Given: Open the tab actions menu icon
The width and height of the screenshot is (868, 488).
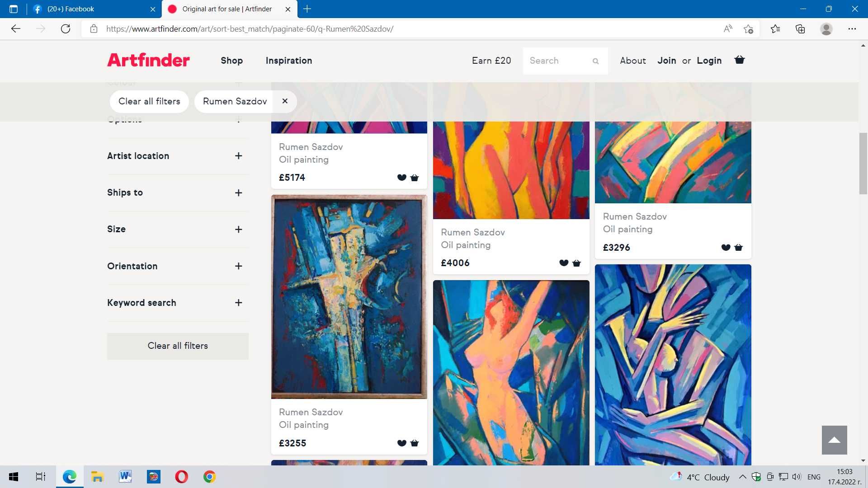Looking at the screenshot, I should [14, 9].
